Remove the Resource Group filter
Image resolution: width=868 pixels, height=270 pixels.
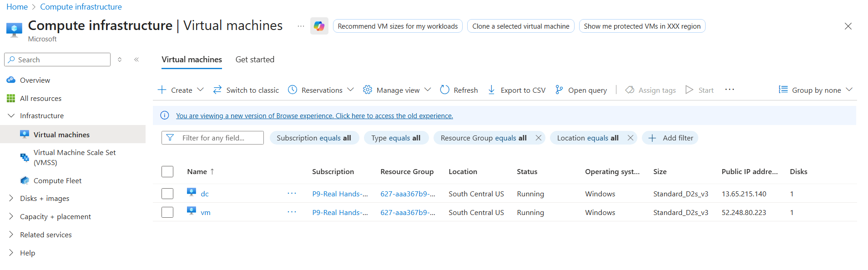(539, 138)
